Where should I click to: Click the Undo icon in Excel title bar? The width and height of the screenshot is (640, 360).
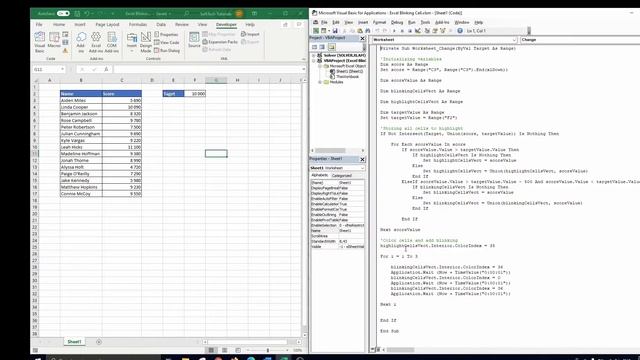pyautogui.click(x=87, y=13)
